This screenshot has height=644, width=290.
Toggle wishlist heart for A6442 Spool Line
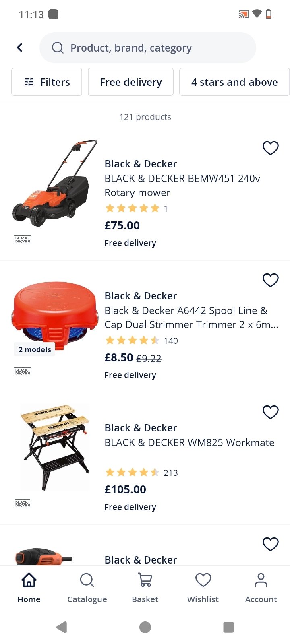(x=271, y=280)
